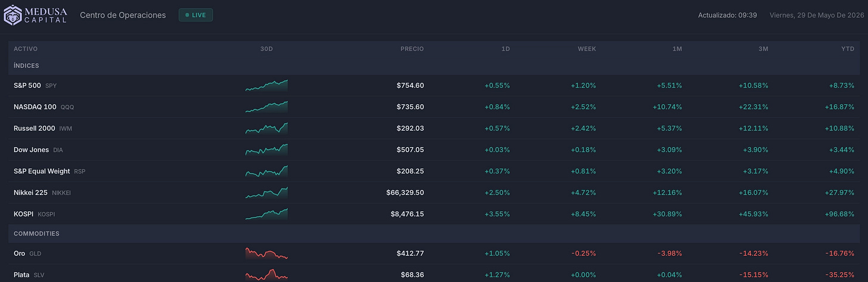Image resolution: width=868 pixels, height=282 pixels.
Task: Click the KOSPI price $8,476.15
Action: pos(407,214)
